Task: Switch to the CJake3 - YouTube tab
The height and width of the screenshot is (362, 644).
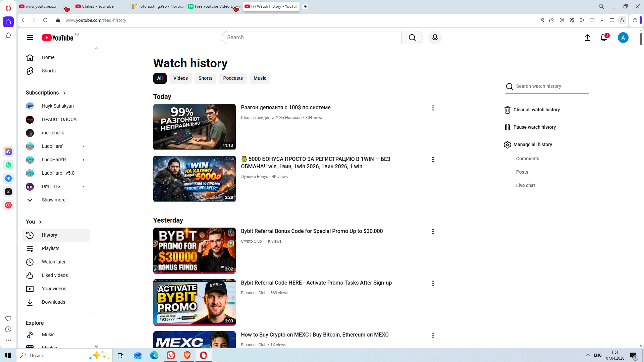Action: (x=98, y=6)
